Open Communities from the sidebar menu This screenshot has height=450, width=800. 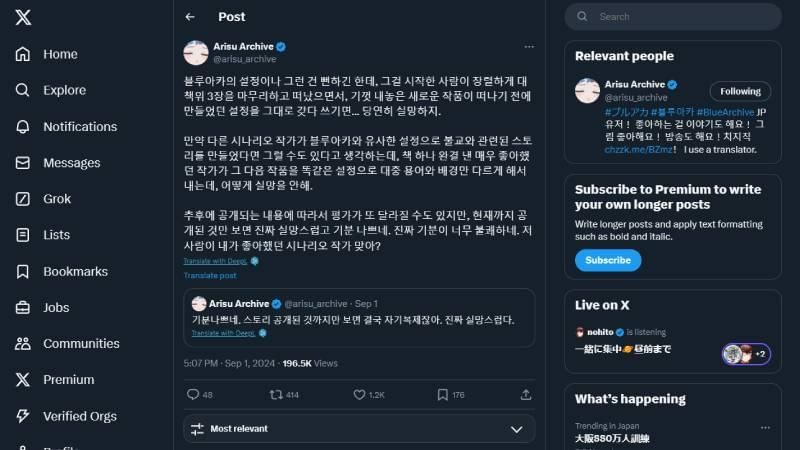click(81, 344)
